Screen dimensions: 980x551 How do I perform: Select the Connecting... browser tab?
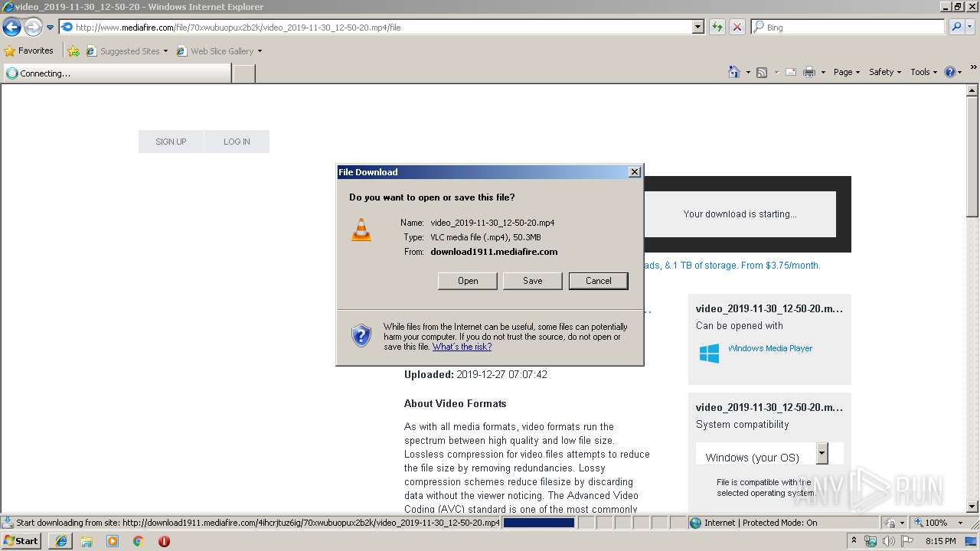point(116,73)
